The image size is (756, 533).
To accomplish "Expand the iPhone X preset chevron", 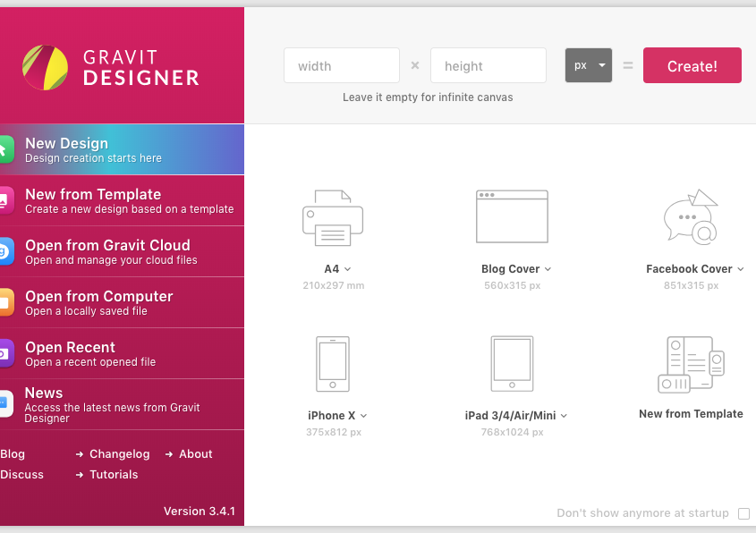I will (x=363, y=416).
